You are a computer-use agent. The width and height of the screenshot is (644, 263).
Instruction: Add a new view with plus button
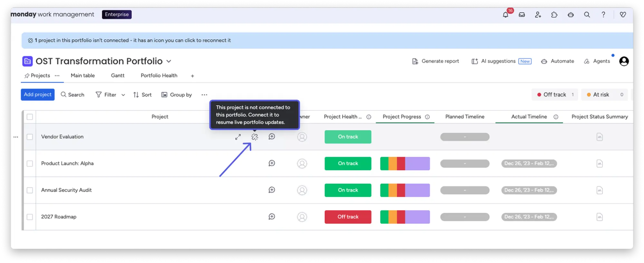click(x=192, y=76)
